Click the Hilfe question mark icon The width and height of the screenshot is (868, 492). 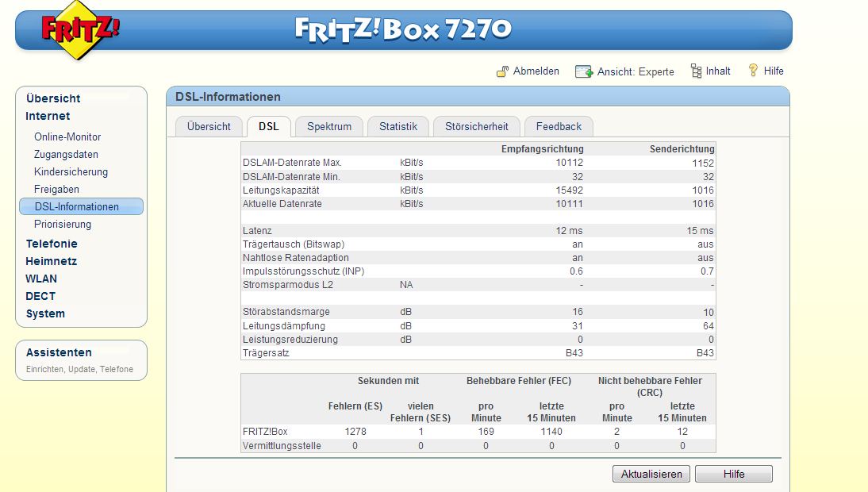click(x=753, y=71)
